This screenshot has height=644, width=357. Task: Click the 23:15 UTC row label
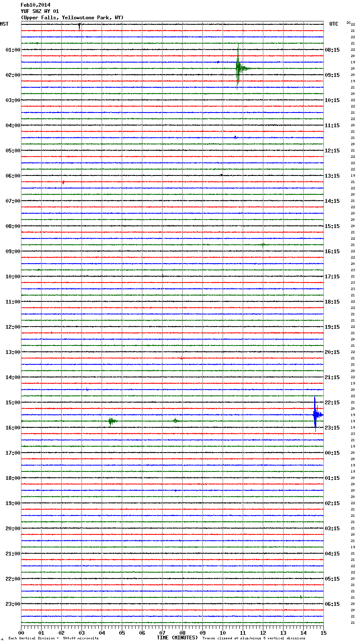[x=332, y=428]
